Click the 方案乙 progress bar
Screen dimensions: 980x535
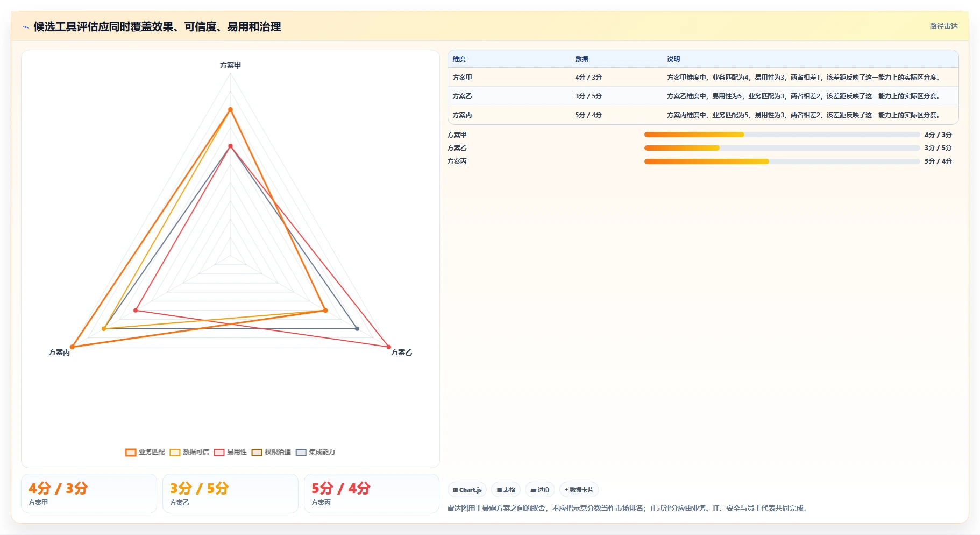point(782,148)
